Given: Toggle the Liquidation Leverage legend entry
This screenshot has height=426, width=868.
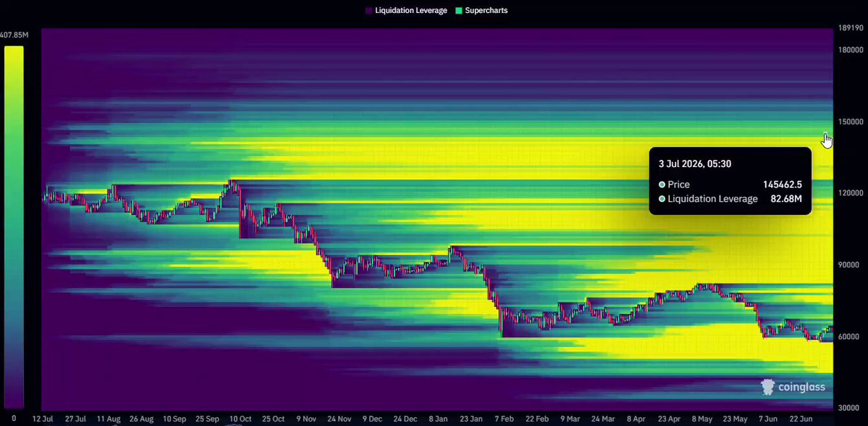Looking at the screenshot, I should point(406,11).
